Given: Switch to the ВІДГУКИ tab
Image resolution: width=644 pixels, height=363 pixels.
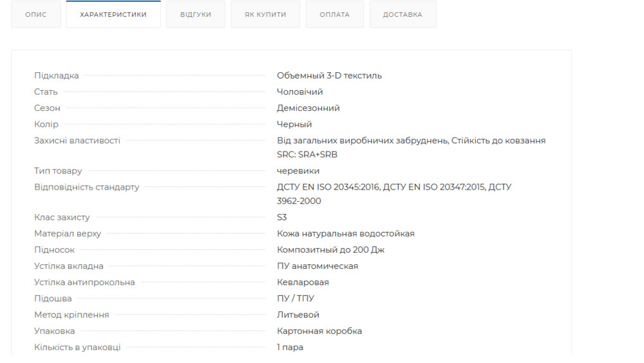Looking at the screenshot, I should point(196,14).
